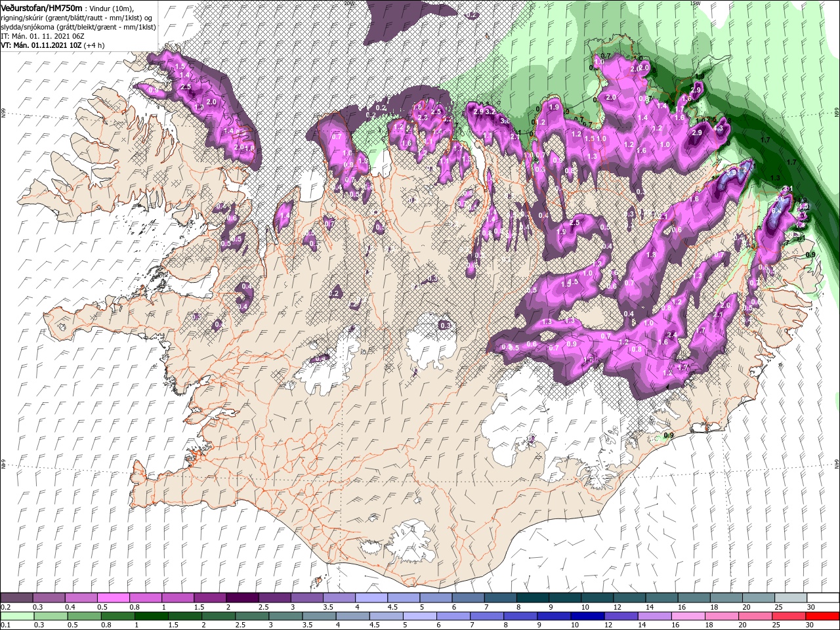Click the 'VT: Mán. 01.11.2021 10Z' valid time
This screenshot has width=840, height=630.
pos(41,45)
